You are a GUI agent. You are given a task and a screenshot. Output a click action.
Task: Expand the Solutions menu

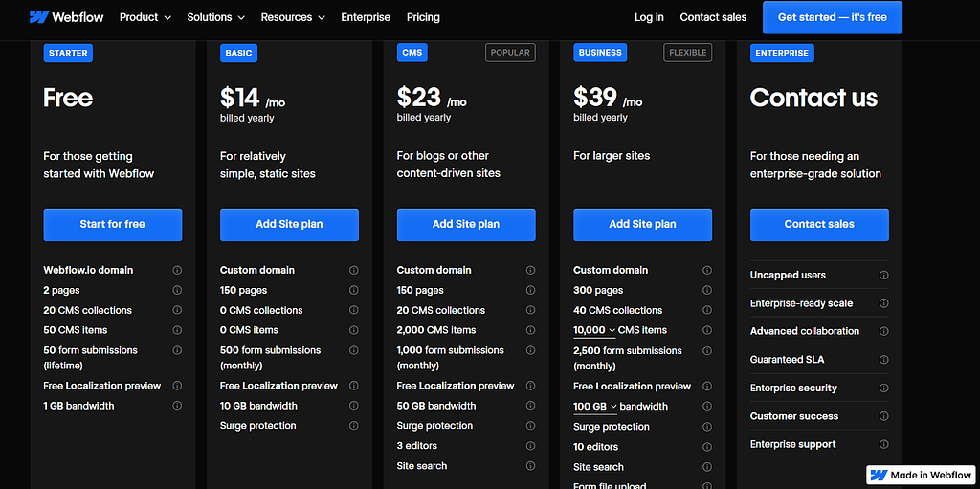coord(215,17)
